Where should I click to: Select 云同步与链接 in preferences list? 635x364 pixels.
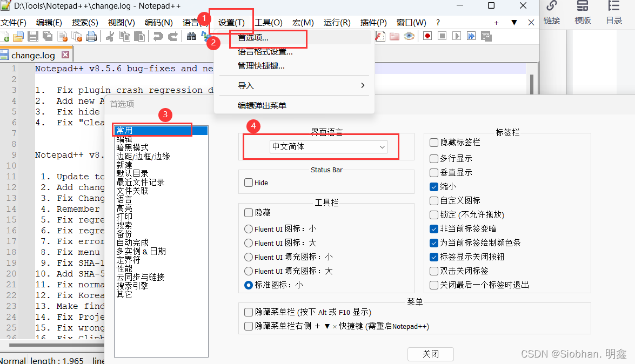(x=141, y=278)
